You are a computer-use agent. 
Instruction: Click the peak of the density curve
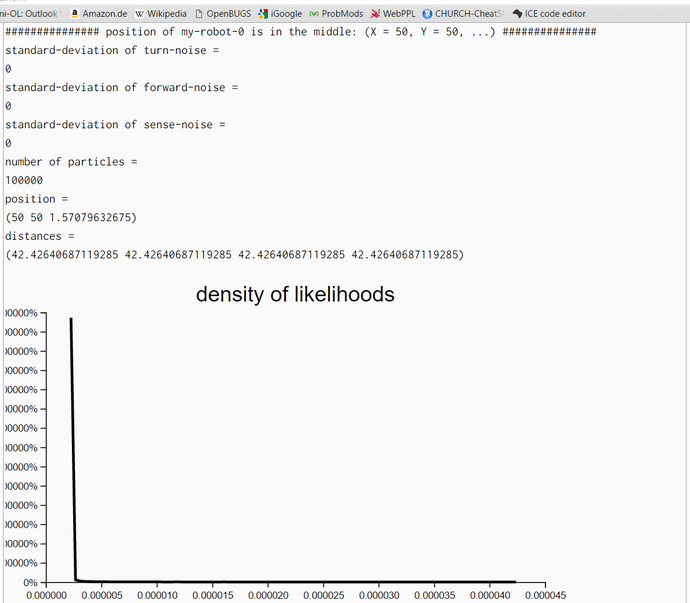pyautogui.click(x=71, y=319)
